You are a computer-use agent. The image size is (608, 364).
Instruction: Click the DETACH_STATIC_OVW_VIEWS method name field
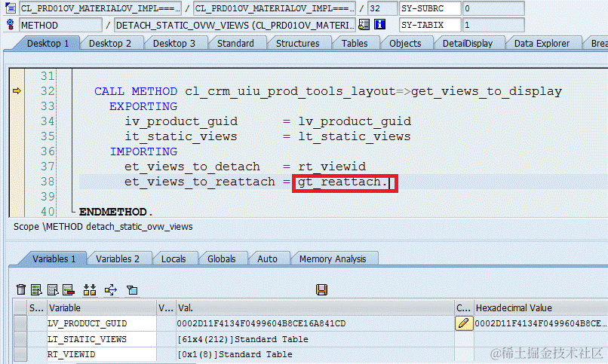pyautogui.click(x=235, y=25)
